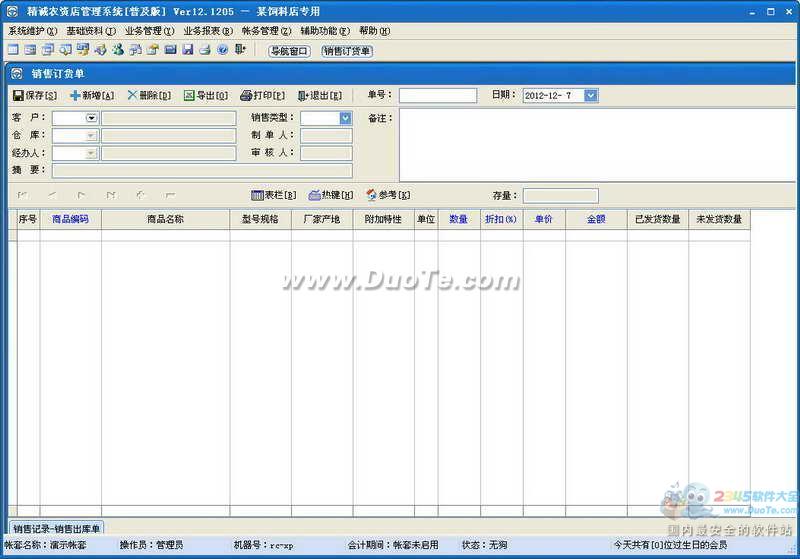Click the two-people users icon in main toolbar
This screenshot has height=559, width=800.
118,49
